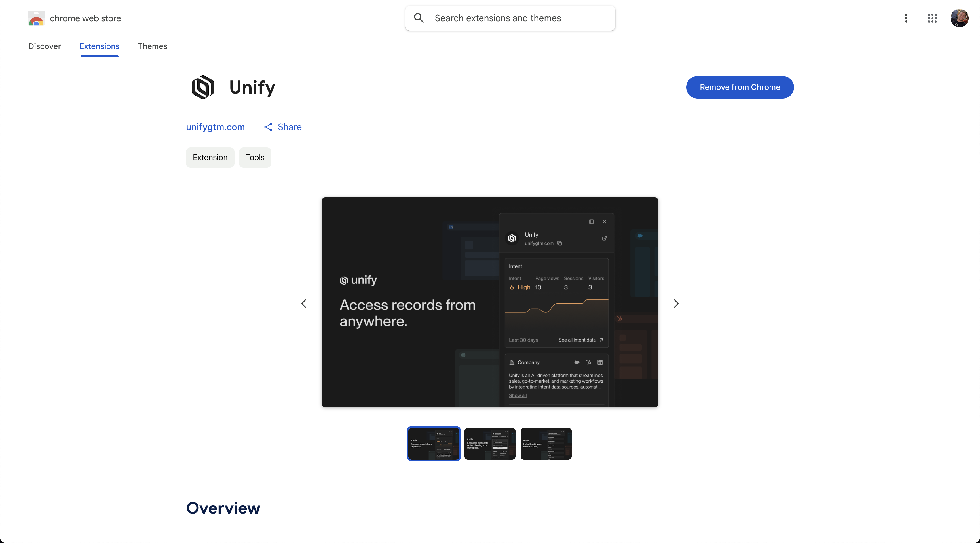Open the three-dot more options menu
Image resolution: width=980 pixels, height=543 pixels.
(x=906, y=18)
